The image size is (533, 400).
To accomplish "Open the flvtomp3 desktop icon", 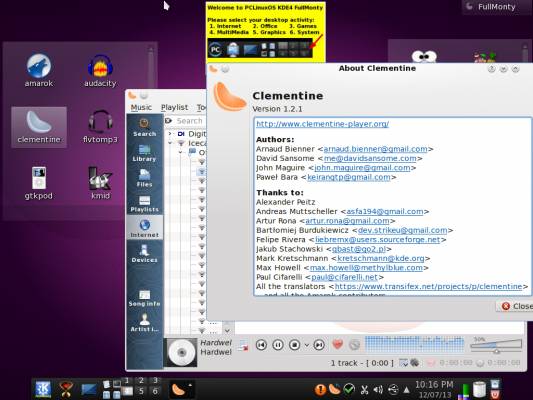I will (x=100, y=127).
